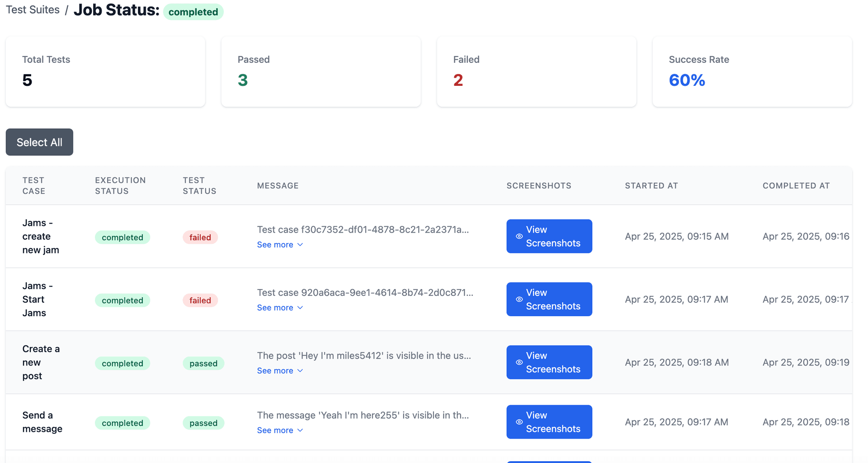Select the 'Jams - create new jam' test case
Screen dimensions: 868x463
coord(41,236)
